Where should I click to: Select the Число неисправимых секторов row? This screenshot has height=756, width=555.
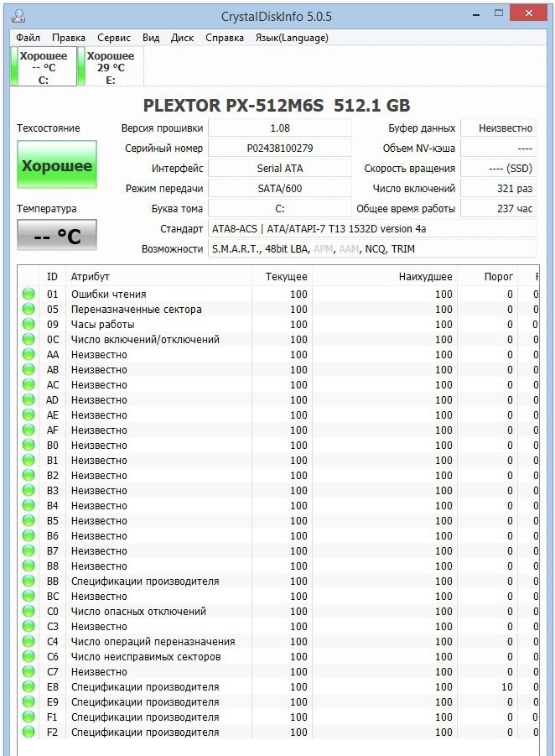278,657
